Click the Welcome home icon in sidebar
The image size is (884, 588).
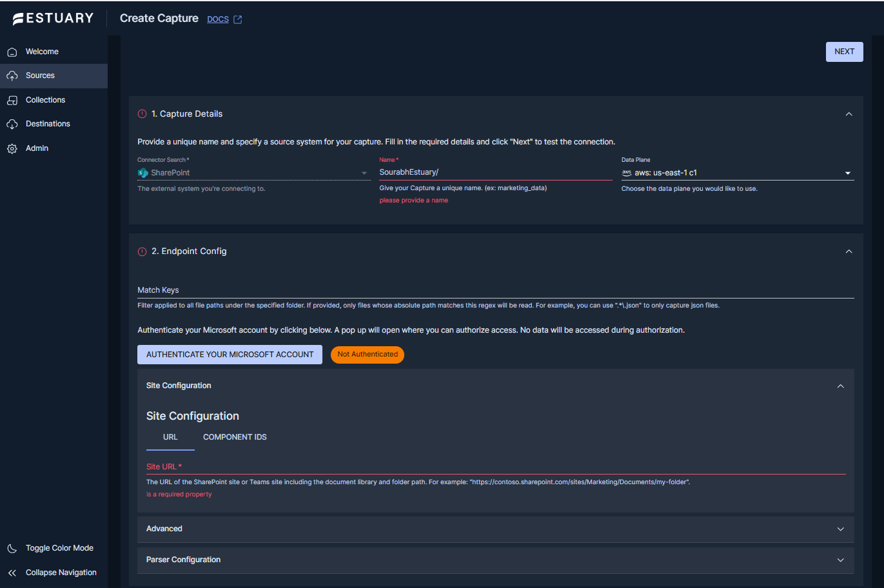tap(12, 52)
